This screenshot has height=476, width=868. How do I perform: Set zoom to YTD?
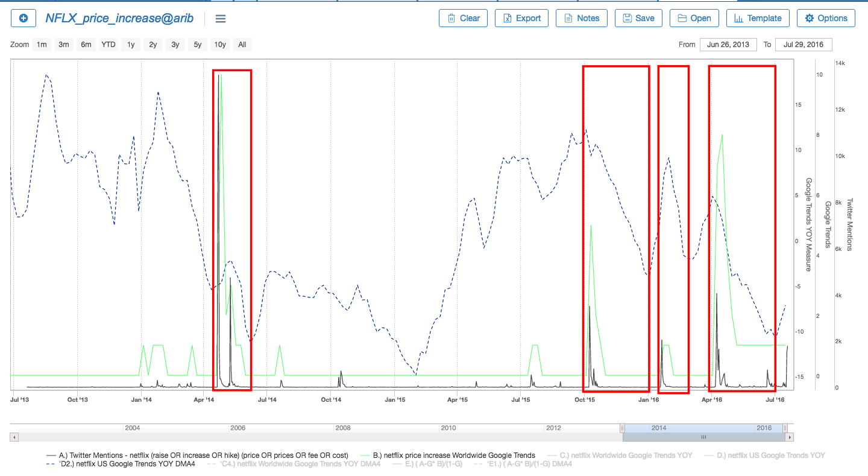(108, 45)
